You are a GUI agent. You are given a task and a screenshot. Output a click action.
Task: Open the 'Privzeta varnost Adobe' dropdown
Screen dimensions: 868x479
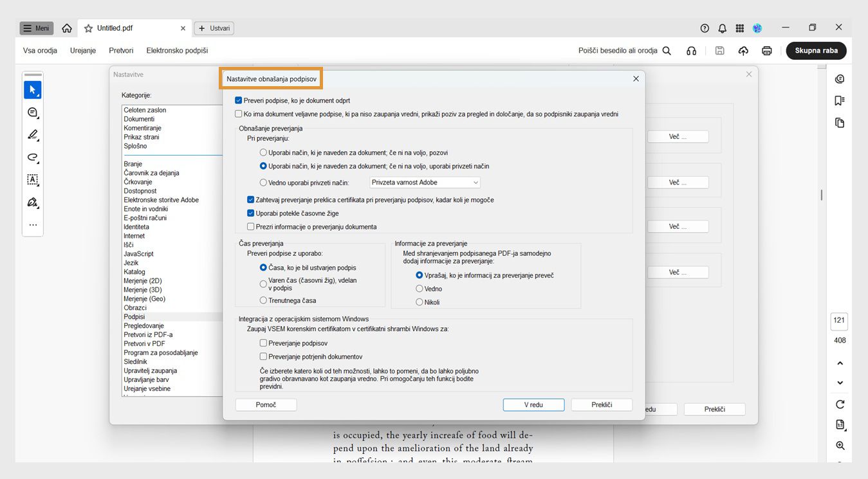point(425,183)
